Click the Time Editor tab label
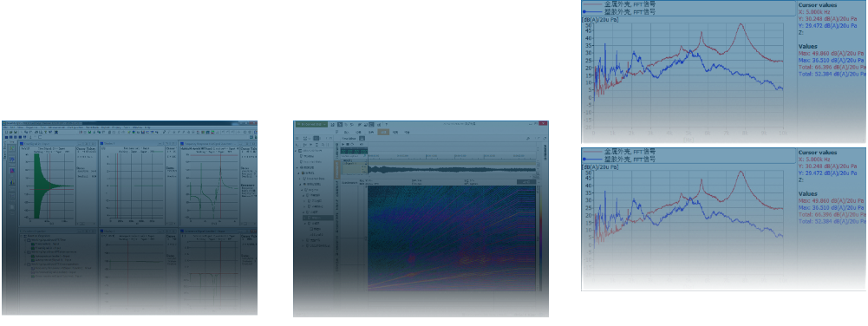Viewport: 868px width, 326px height. [x=349, y=138]
